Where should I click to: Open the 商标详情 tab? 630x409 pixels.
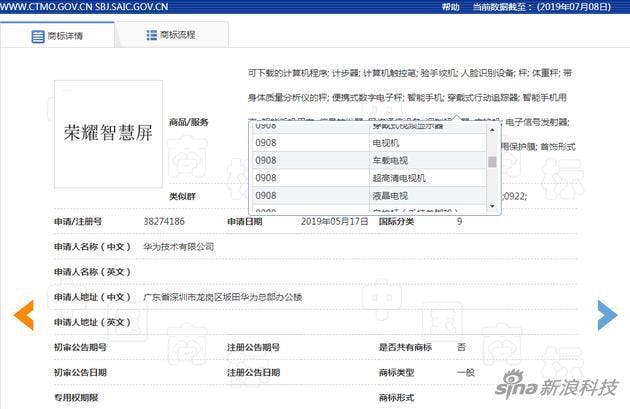57,35
